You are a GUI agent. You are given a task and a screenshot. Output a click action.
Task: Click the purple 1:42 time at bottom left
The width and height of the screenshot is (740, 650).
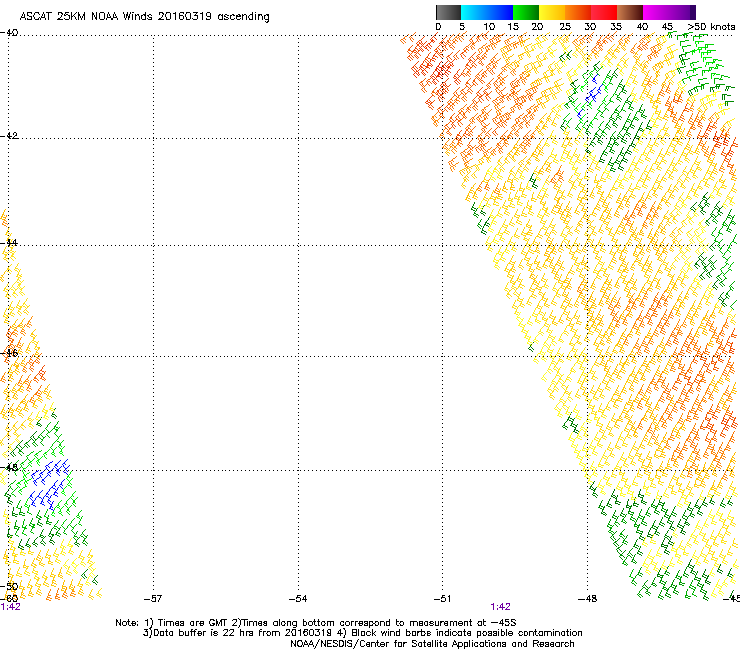pos(10,607)
